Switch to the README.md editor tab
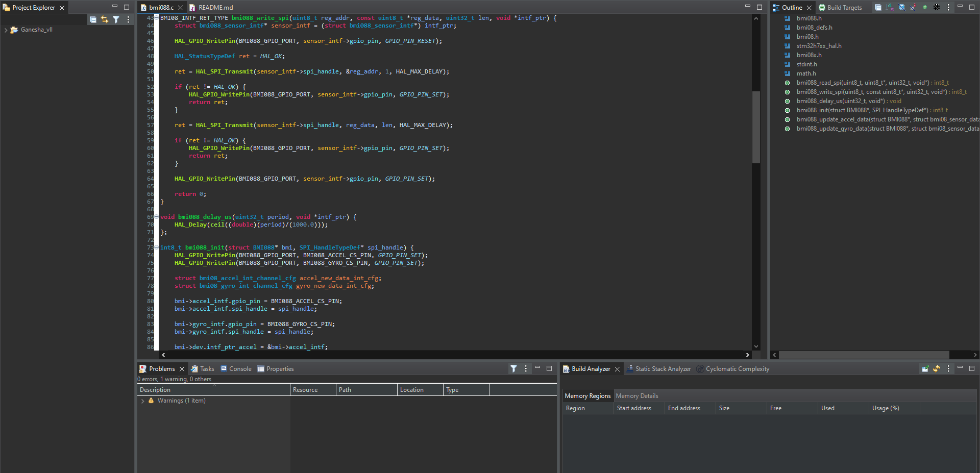The width and height of the screenshot is (980, 473). pyautogui.click(x=215, y=8)
